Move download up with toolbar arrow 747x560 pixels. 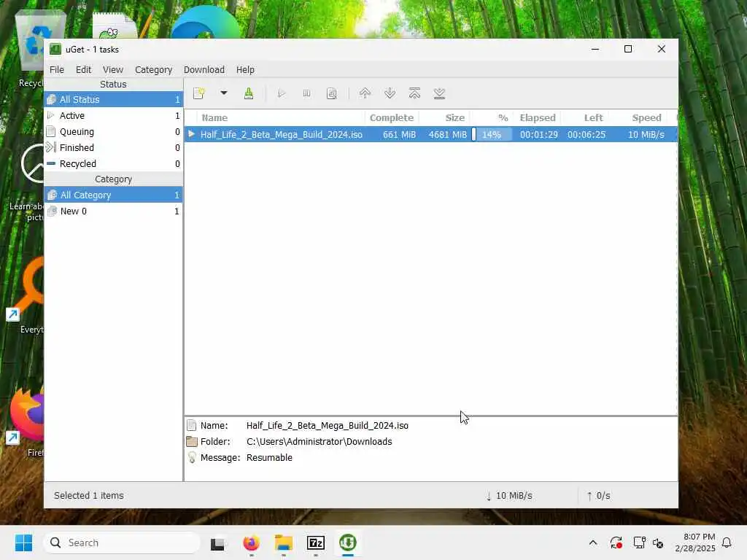pyautogui.click(x=365, y=93)
